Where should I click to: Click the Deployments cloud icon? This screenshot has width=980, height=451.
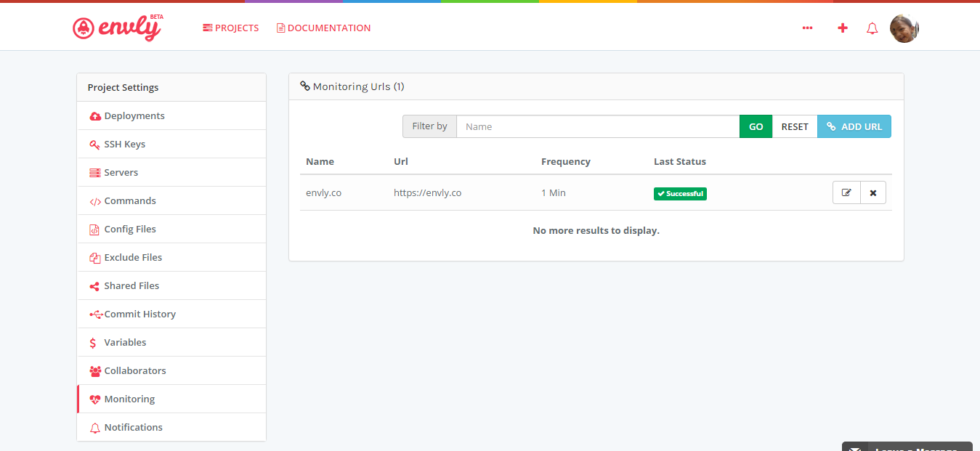[x=95, y=116]
